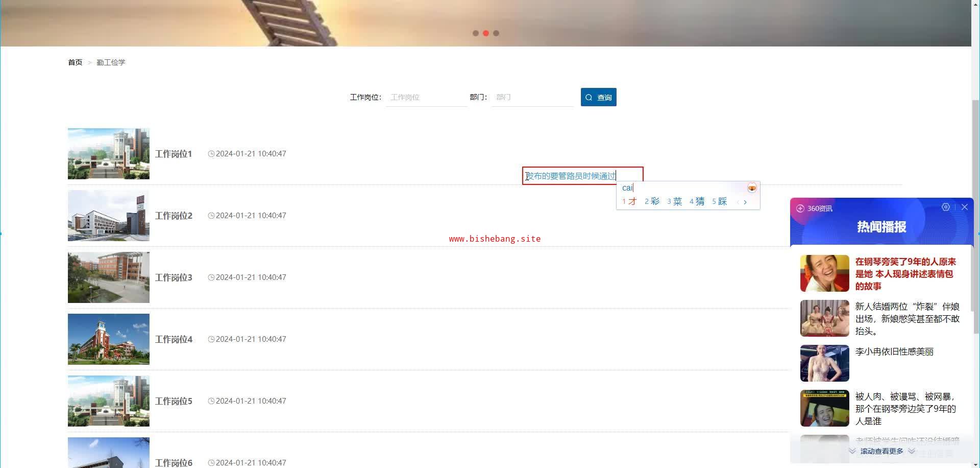Open the 360资讯 panel settings gear
Viewport: 980px width, 468px height.
pyautogui.click(x=946, y=207)
